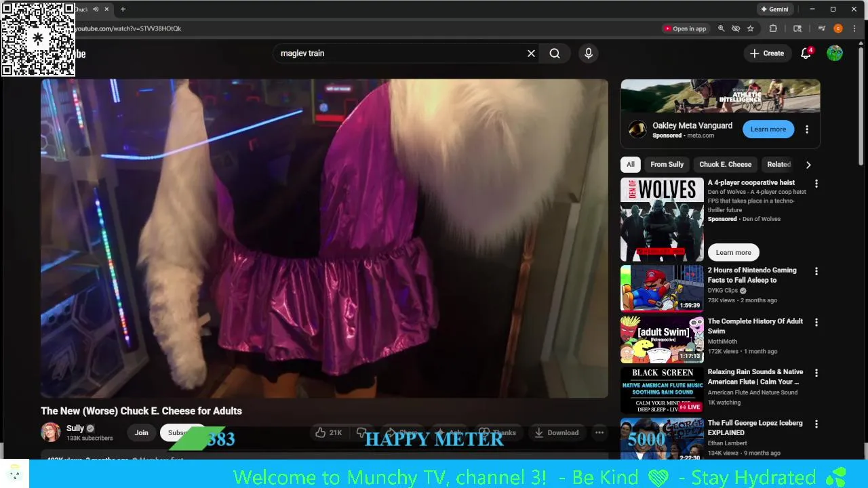This screenshot has height=488, width=868.
Task: Click the Sully channel name
Action: point(75,428)
